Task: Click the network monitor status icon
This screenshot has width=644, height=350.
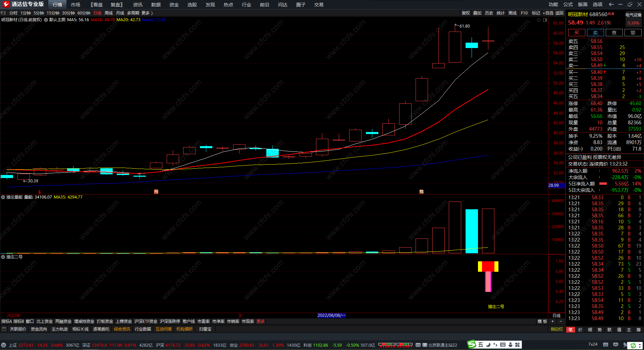Action: tap(615, 345)
